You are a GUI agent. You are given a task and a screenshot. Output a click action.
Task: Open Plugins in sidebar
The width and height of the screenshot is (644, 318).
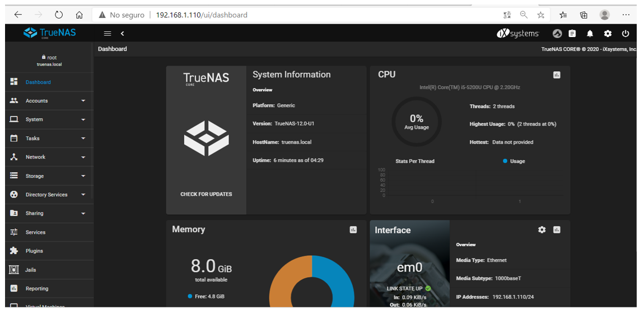tap(49, 251)
